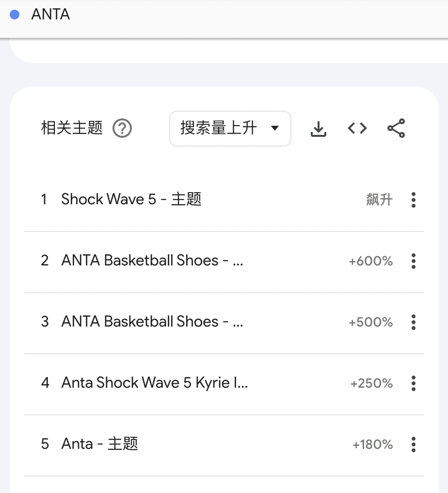Open more options for Shock Wave 5 row

click(413, 199)
